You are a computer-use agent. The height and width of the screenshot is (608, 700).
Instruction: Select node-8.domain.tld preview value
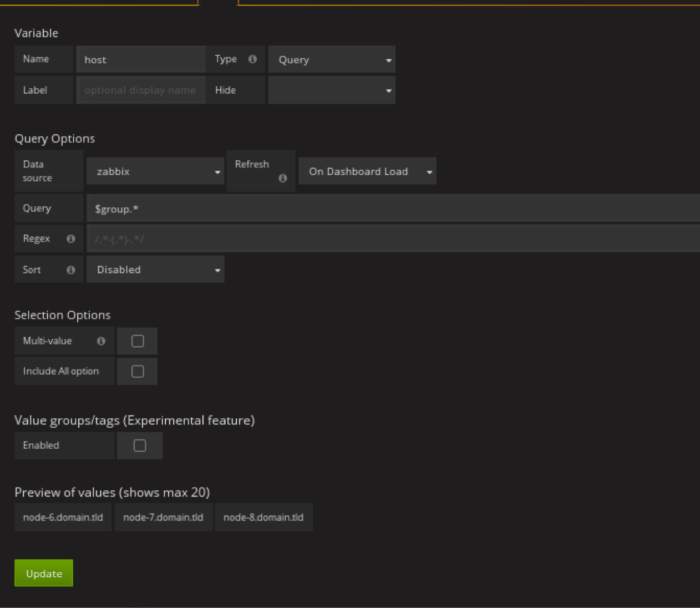click(263, 517)
